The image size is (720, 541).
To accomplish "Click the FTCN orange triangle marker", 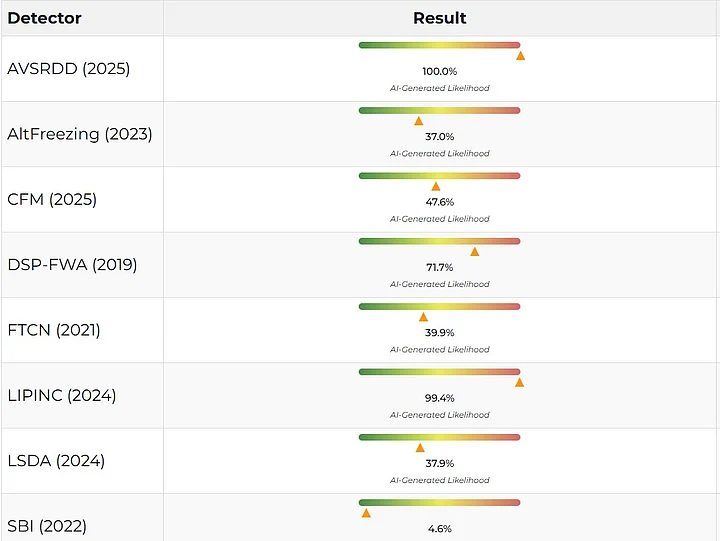I will tap(423, 317).
